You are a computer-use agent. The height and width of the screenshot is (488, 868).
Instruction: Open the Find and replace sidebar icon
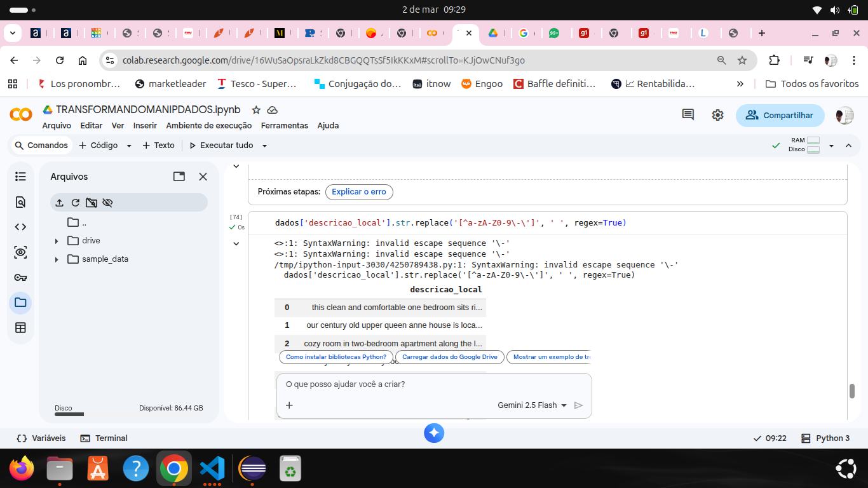coord(20,202)
